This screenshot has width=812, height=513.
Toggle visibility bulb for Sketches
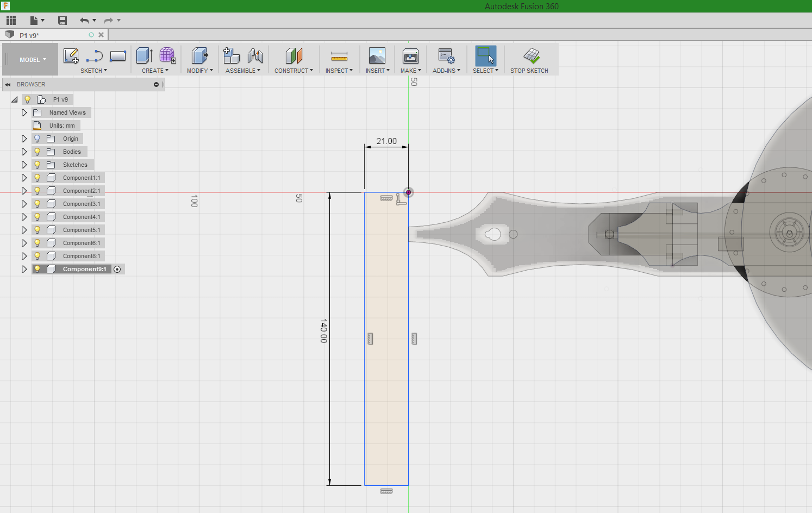click(x=38, y=165)
